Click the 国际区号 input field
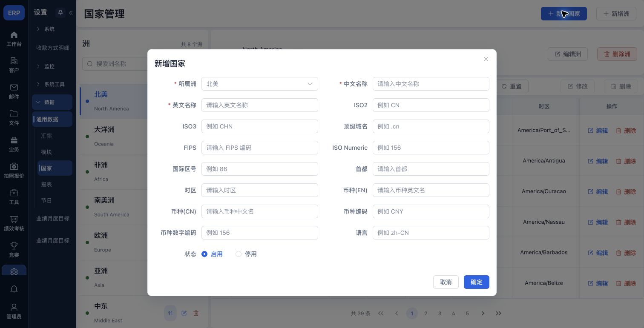 [x=260, y=169]
